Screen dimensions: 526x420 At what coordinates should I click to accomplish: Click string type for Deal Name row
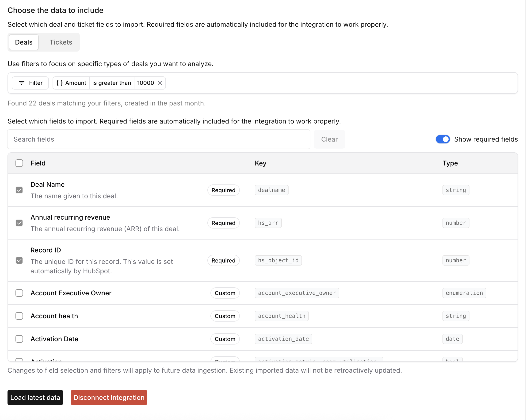click(x=456, y=190)
